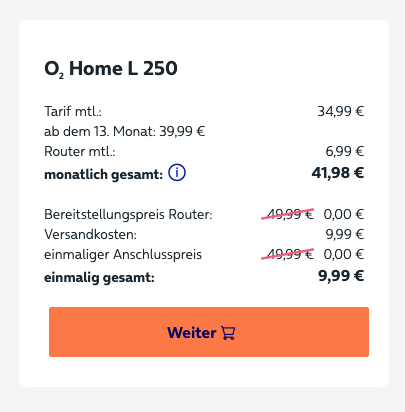405x412 pixels.
Task: Click the 0,00 € Bereitstellungspreis Router value
Action: [x=343, y=214]
